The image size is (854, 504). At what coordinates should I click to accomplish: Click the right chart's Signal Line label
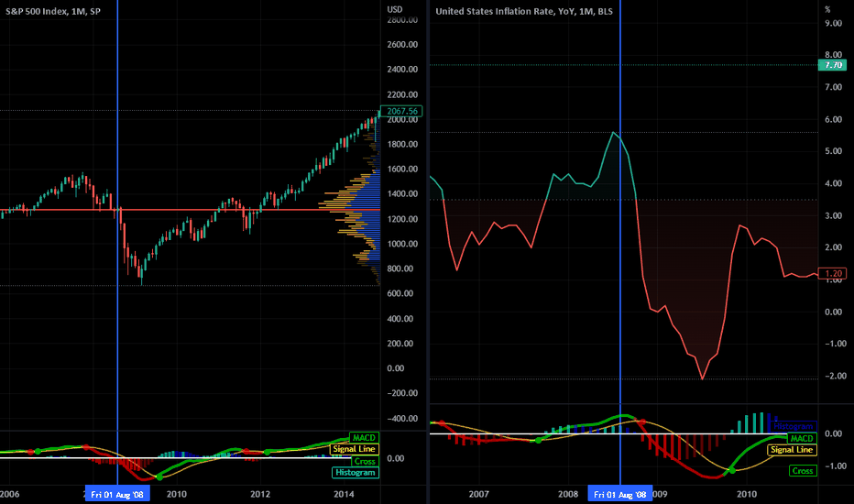(792, 450)
